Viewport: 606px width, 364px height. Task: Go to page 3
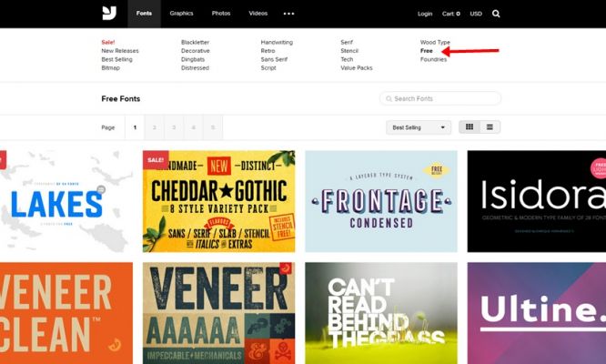point(174,127)
